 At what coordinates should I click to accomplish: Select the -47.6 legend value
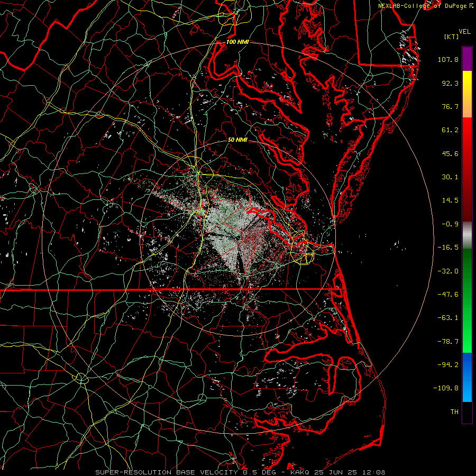[x=448, y=295]
